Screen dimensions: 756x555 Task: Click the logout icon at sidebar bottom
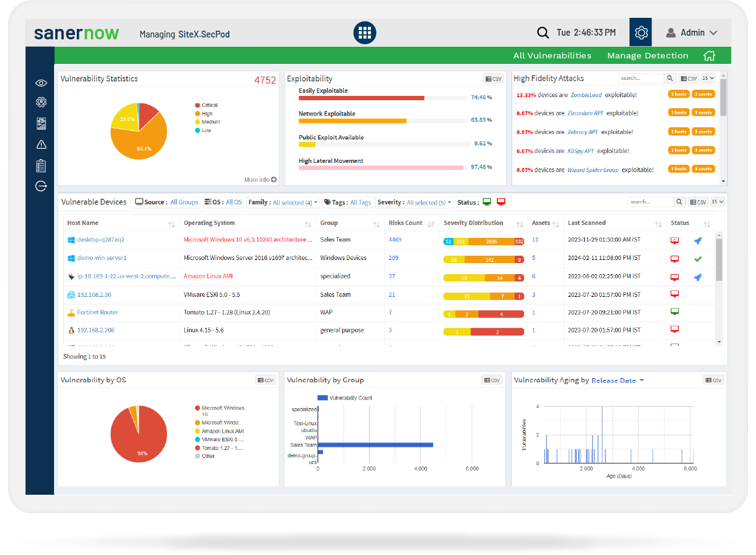(41, 186)
